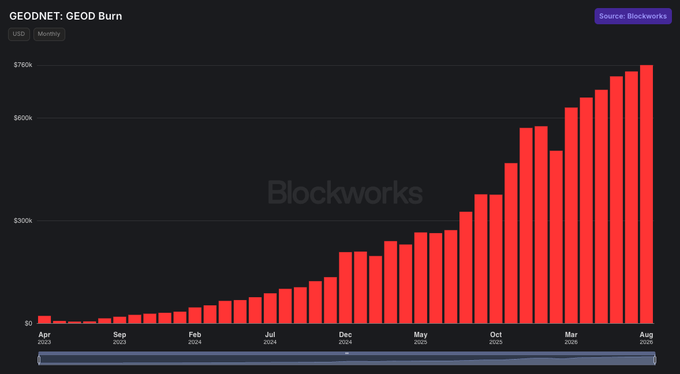680x374 pixels.
Task: Click the center grip of range slider
Action: pyautogui.click(x=347, y=353)
